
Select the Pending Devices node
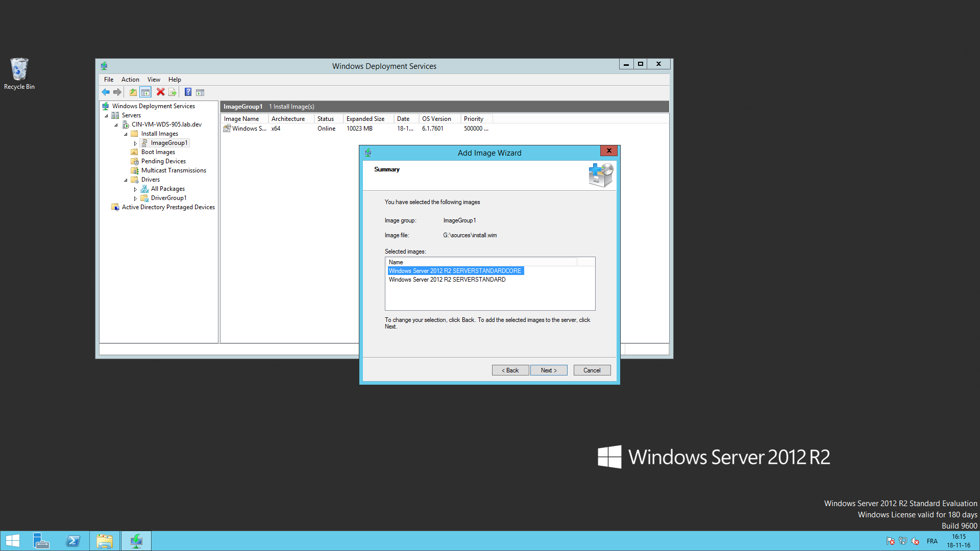point(163,161)
